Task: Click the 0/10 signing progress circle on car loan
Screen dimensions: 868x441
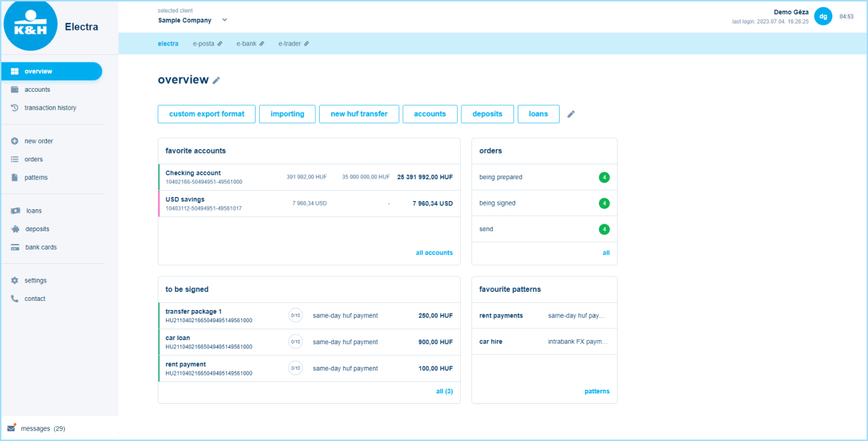Action: pyautogui.click(x=296, y=342)
